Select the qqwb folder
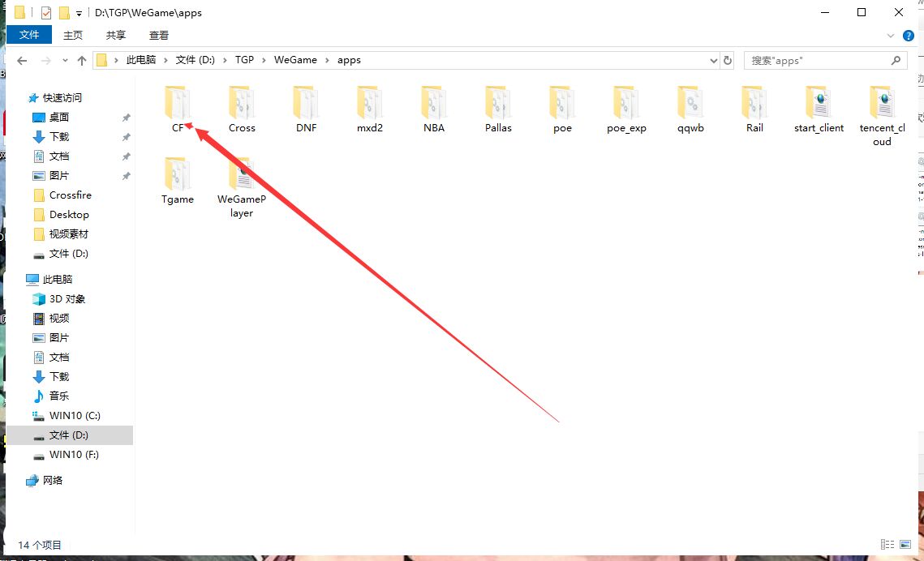Viewport: 924px width, 561px height. pos(690,109)
